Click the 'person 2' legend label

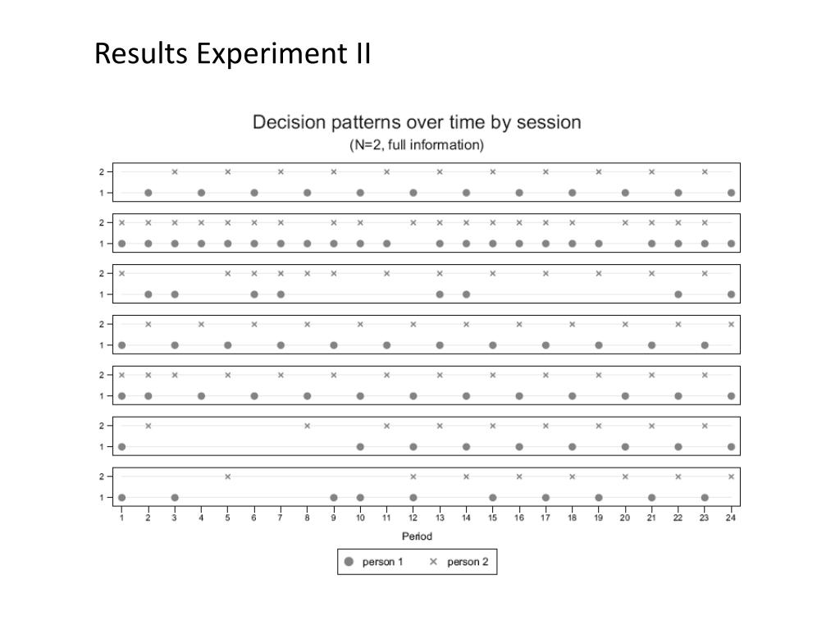pos(468,562)
